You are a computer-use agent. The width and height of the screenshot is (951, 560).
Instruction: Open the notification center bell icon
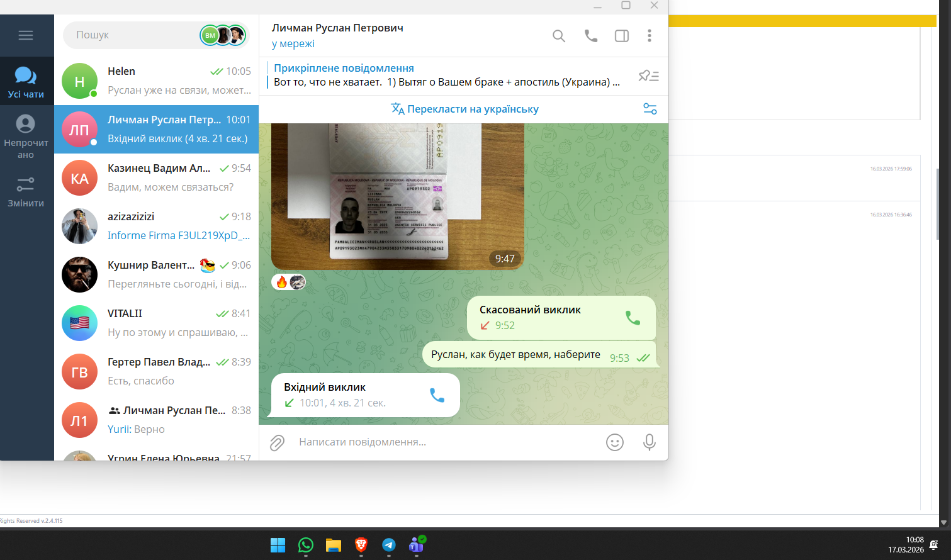(x=934, y=545)
